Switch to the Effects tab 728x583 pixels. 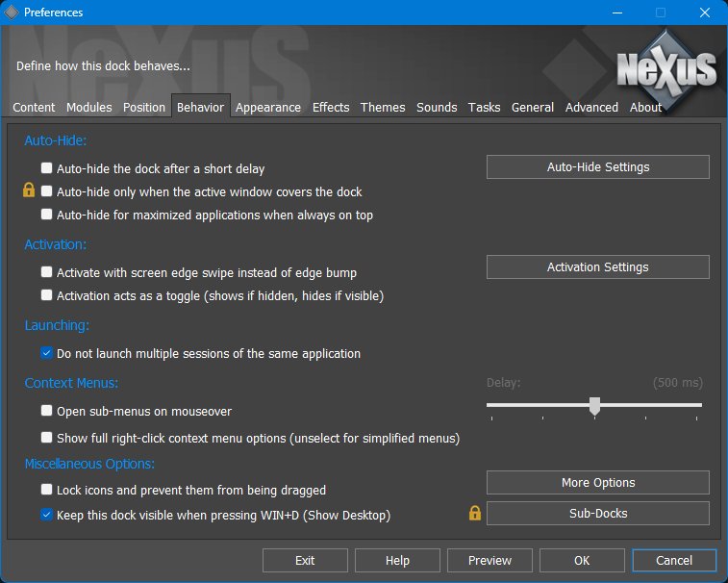coord(331,108)
